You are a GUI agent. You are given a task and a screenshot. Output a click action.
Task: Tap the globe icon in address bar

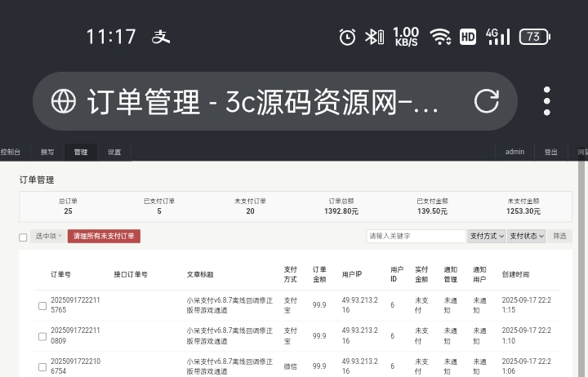pyautogui.click(x=64, y=101)
